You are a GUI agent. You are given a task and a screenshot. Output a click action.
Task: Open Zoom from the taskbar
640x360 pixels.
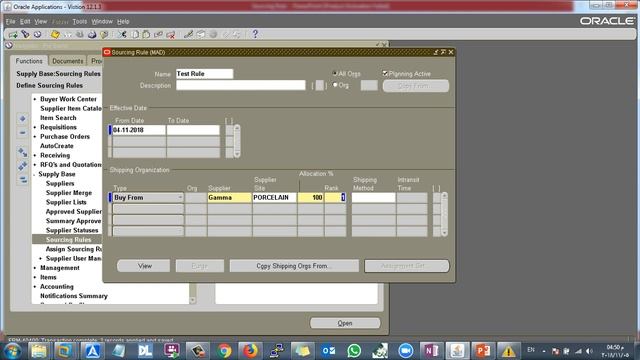coord(405,351)
